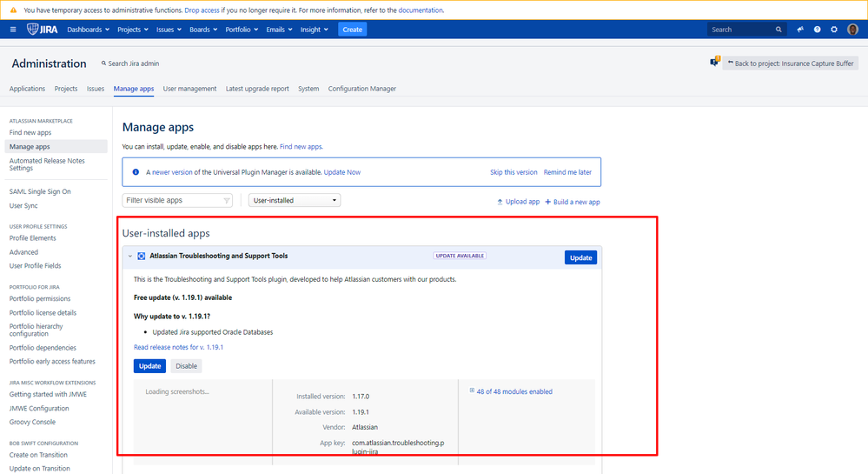This screenshot has width=868, height=474.
Task: Click the notification flag icon near Back to project
Action: coord(714,62)
